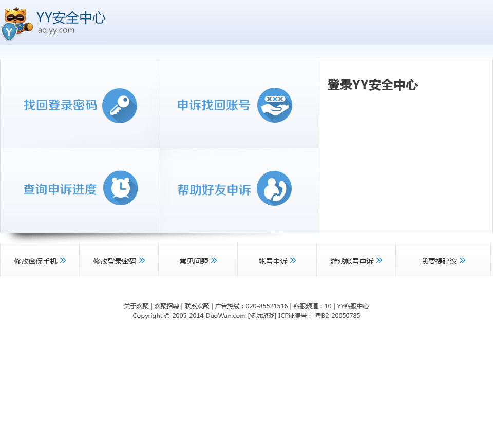This screenshot has width=493, height=448.
Task: Click the alarm clock progress icon
Action: pos(120,188)
